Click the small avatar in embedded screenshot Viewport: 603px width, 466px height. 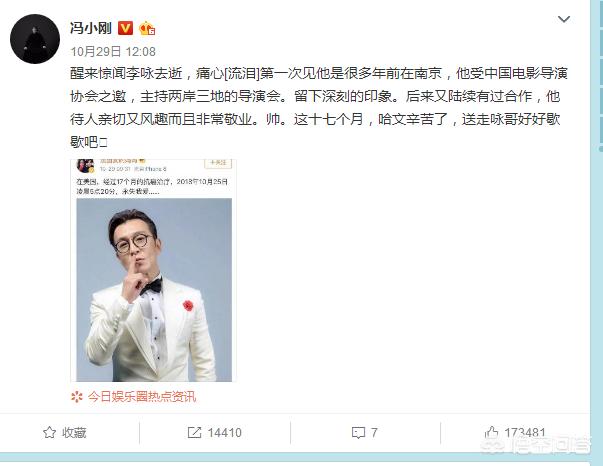85,166
